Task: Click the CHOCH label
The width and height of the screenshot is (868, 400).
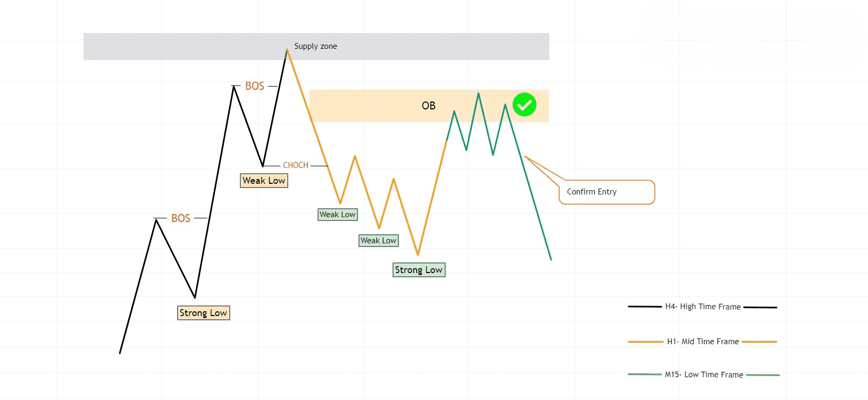Action: tap(296, 165)
